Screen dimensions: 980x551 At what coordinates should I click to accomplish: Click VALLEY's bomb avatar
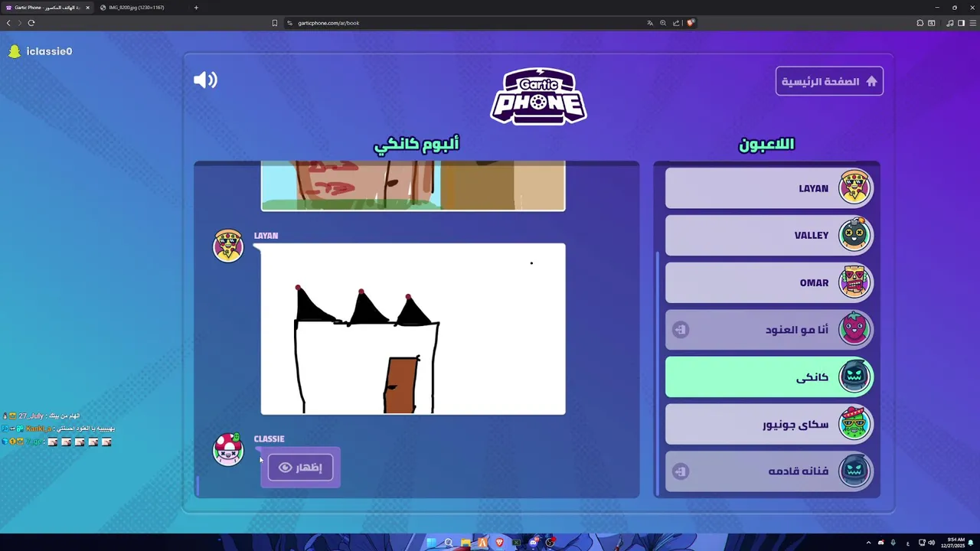(x=854, y=235)
